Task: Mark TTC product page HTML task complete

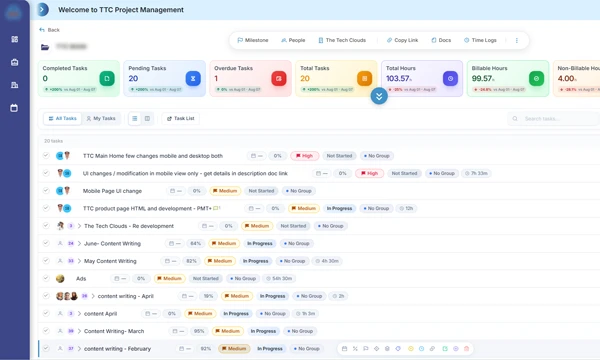Action: click(46, 208)
